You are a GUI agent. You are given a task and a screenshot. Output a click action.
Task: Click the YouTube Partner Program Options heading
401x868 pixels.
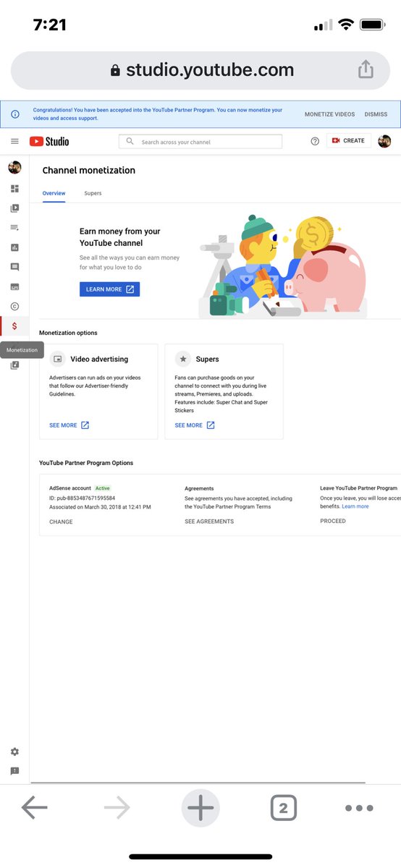[x=86, y=463]
